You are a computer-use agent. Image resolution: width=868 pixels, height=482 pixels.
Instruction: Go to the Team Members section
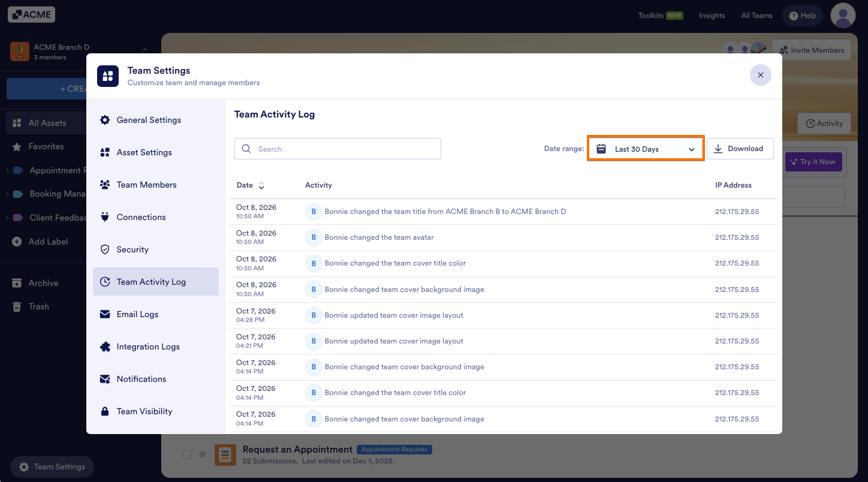point(156,185)
